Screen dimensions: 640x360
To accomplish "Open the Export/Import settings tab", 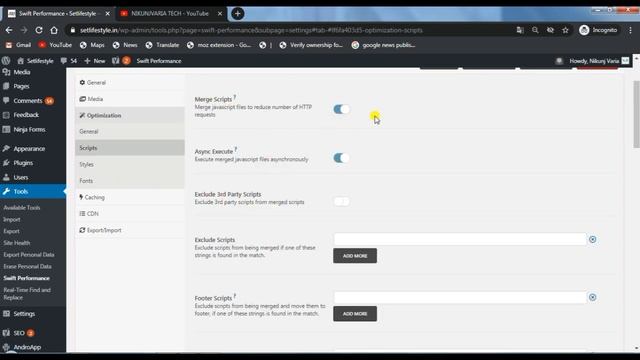I will 130,230.
